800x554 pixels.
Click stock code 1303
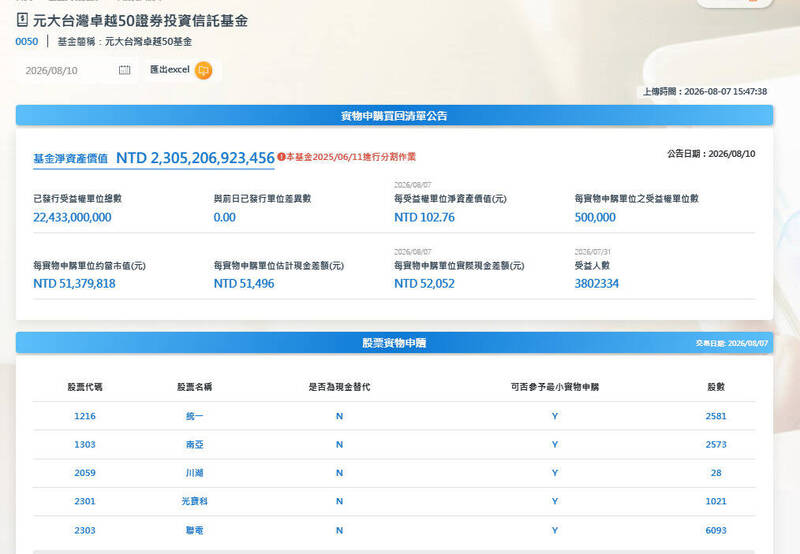point(85,445)
